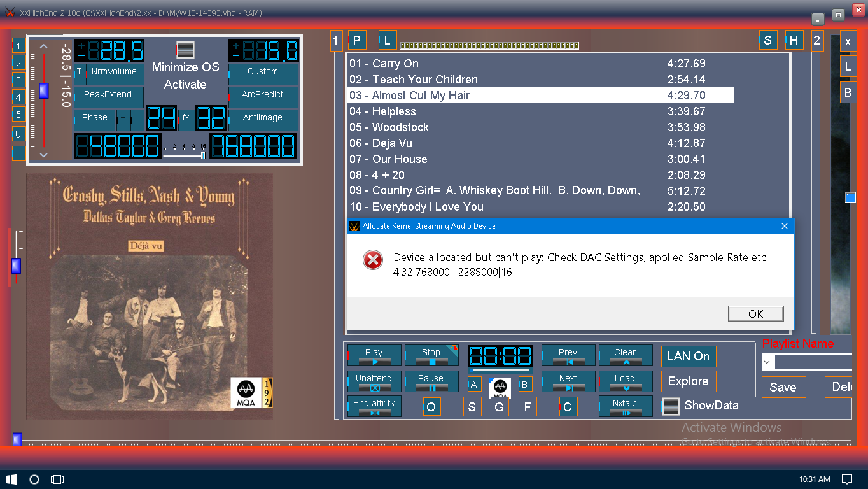Toggle the IPhase setting
Image resolution: width=868 pixels, height=489 pixels.
coord(94,120)
